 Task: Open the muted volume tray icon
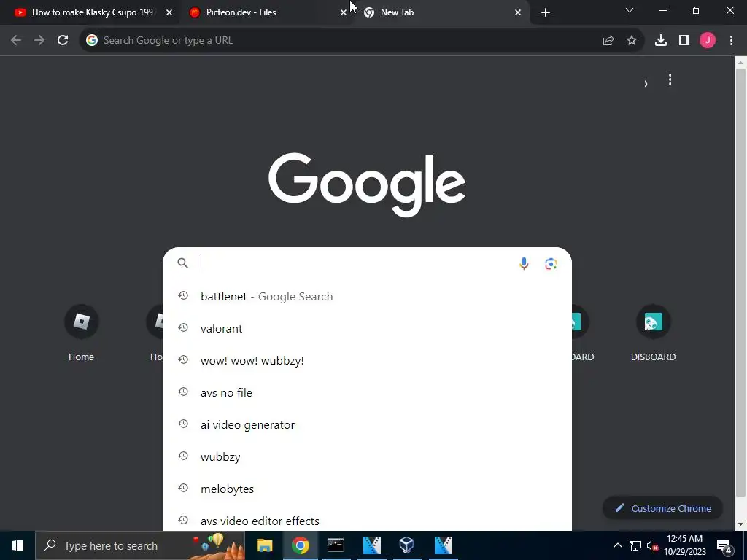[652, 545]
